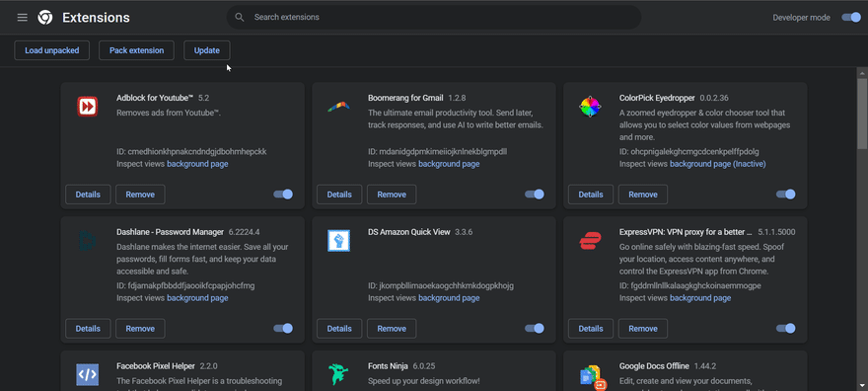Click the search magnifier icon

tap(240, 17)
